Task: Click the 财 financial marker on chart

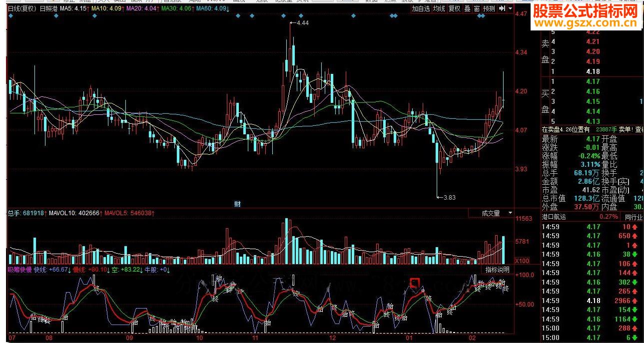Action: 238,204
